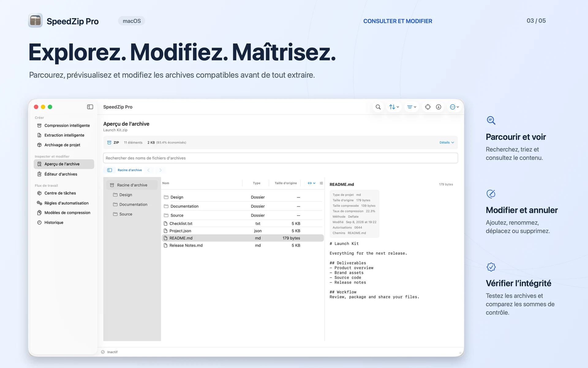
Task: Sort by Taille d'origine column header
Action: click(x=285, y=183)
